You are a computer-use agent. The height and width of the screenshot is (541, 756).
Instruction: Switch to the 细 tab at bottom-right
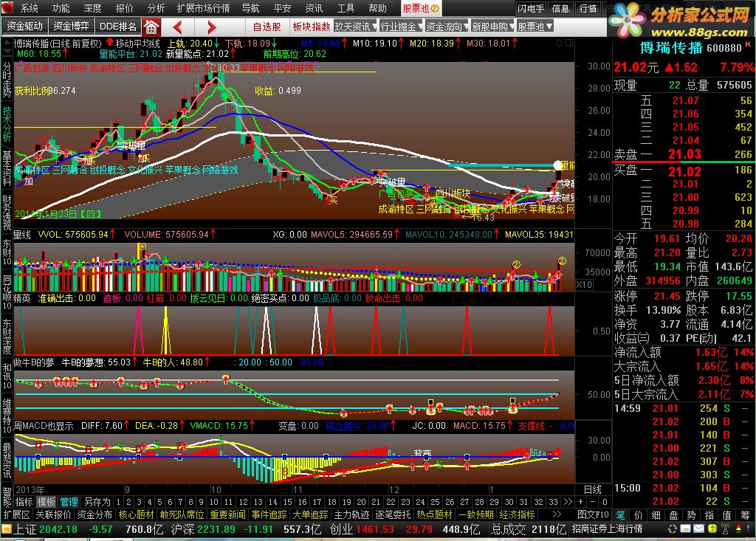pyautogui.click(x=656, y=514)
